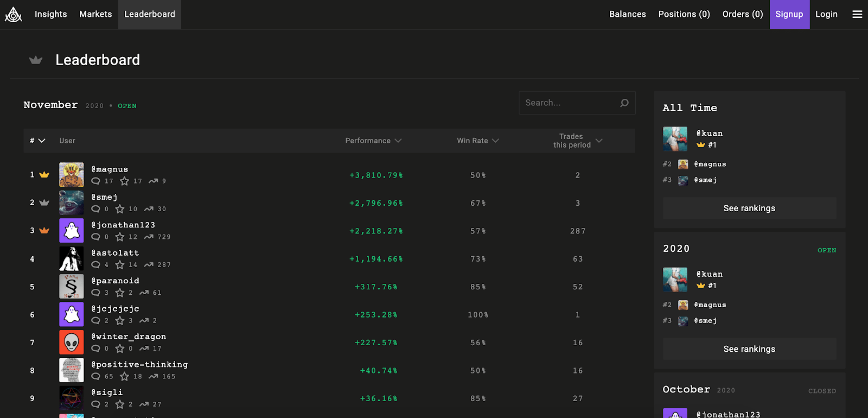Open Positions (0) in navigation
The image size is (868, 418).
click(684, 14)
